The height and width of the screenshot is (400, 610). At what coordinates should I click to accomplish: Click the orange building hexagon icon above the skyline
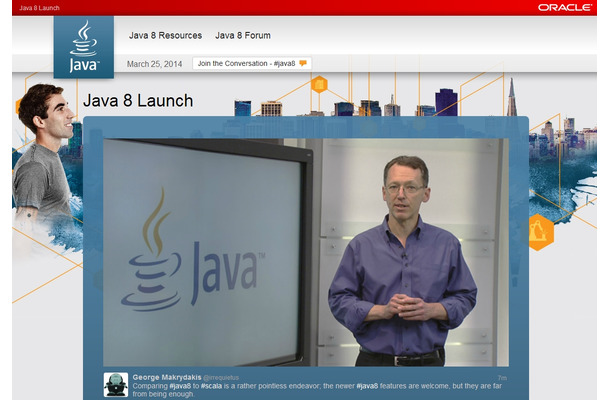319,84
